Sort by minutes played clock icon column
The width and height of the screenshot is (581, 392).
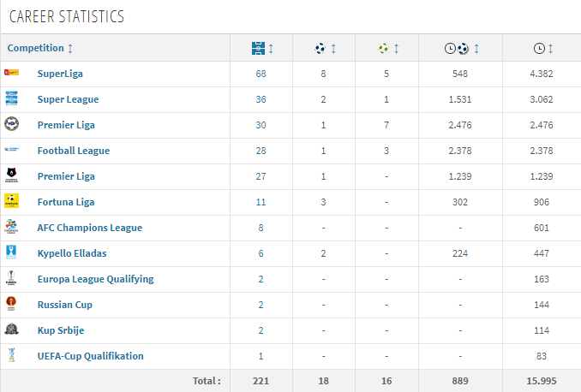tap(539, 49)
